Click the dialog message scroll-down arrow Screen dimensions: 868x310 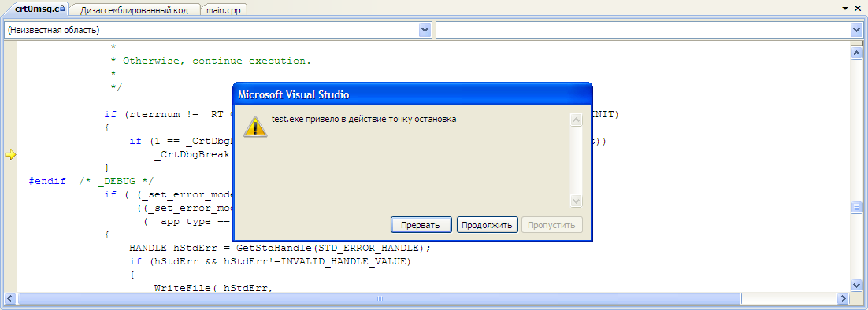[576, 201]
